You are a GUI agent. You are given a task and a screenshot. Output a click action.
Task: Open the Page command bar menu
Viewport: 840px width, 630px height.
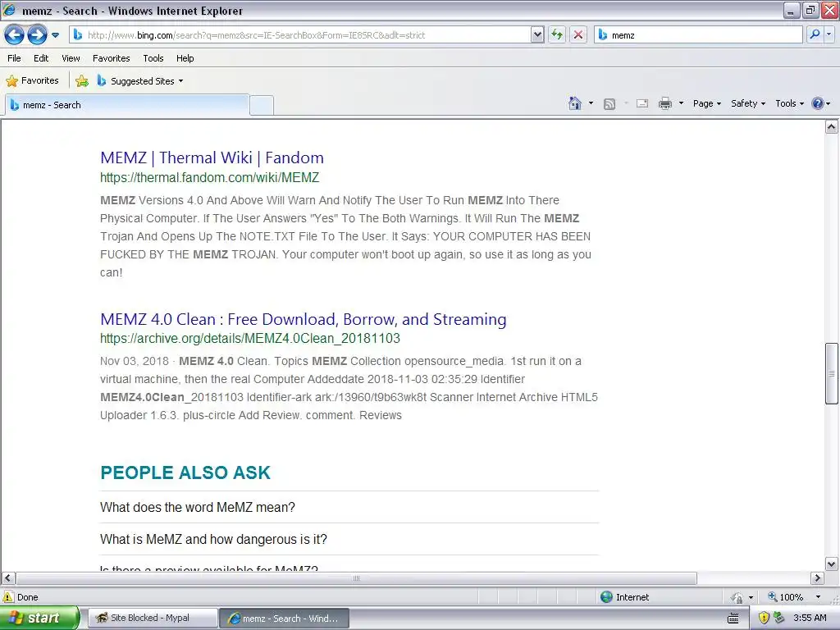tap(706, 103)
